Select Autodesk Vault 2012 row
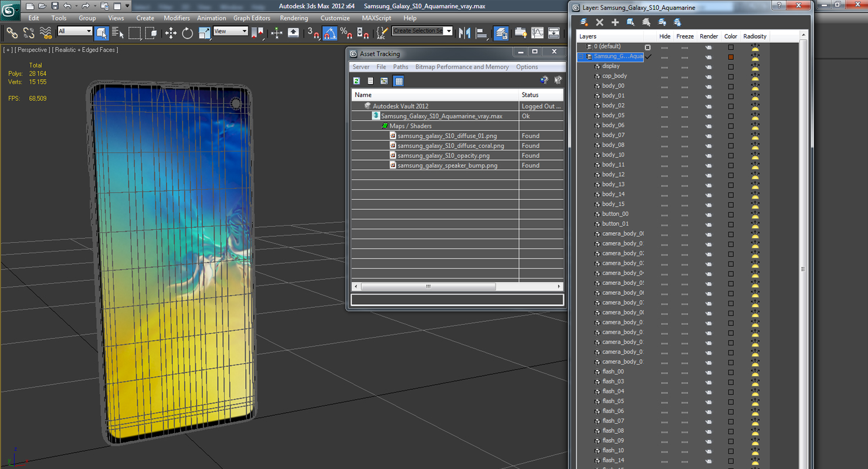 pyautogui.click(x=457, y=106)
